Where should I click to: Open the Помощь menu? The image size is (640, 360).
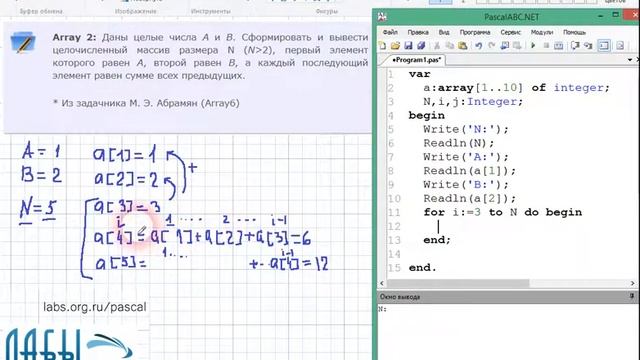[x=574, y=32]
